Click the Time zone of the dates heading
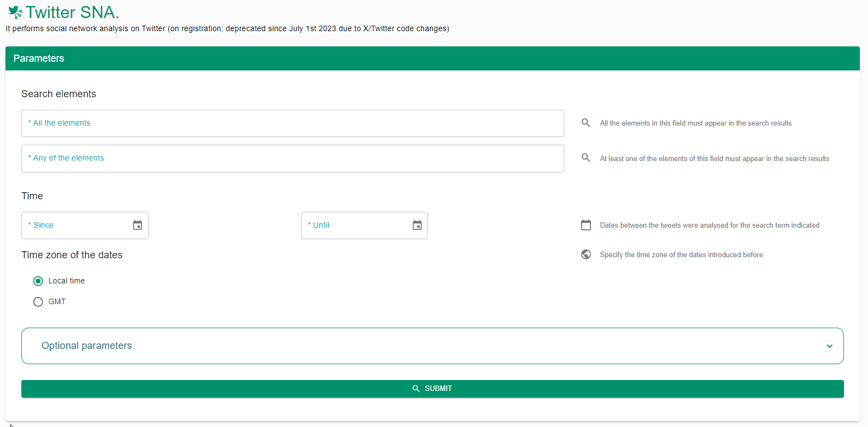 (72, 255)
